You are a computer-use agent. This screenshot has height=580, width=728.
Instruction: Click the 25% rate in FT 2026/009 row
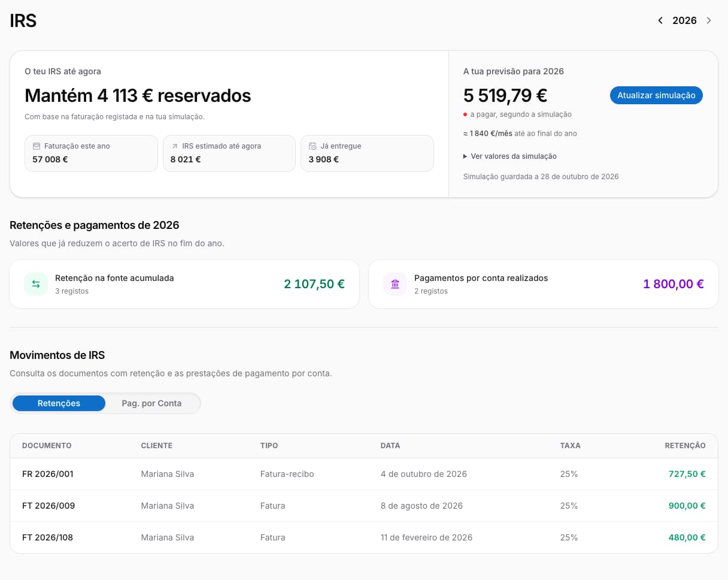point(569,506)
